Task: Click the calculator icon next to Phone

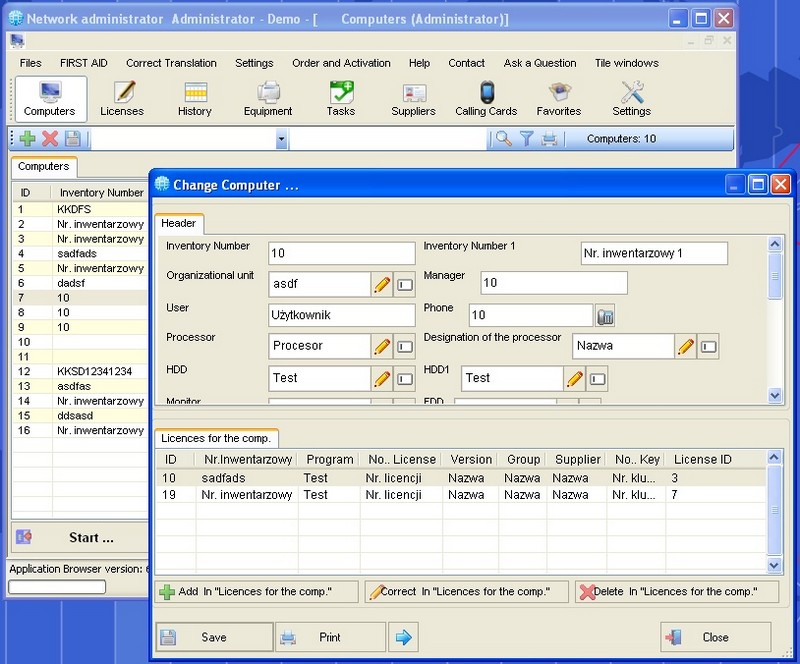Action: pyautogui.click(x=605, y=317)
